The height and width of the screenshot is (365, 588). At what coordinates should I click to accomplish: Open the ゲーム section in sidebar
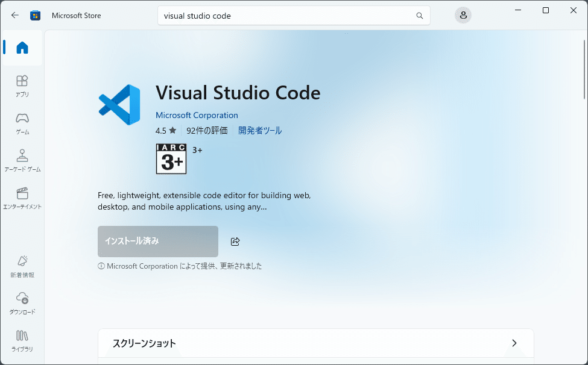tap(22, 123)
